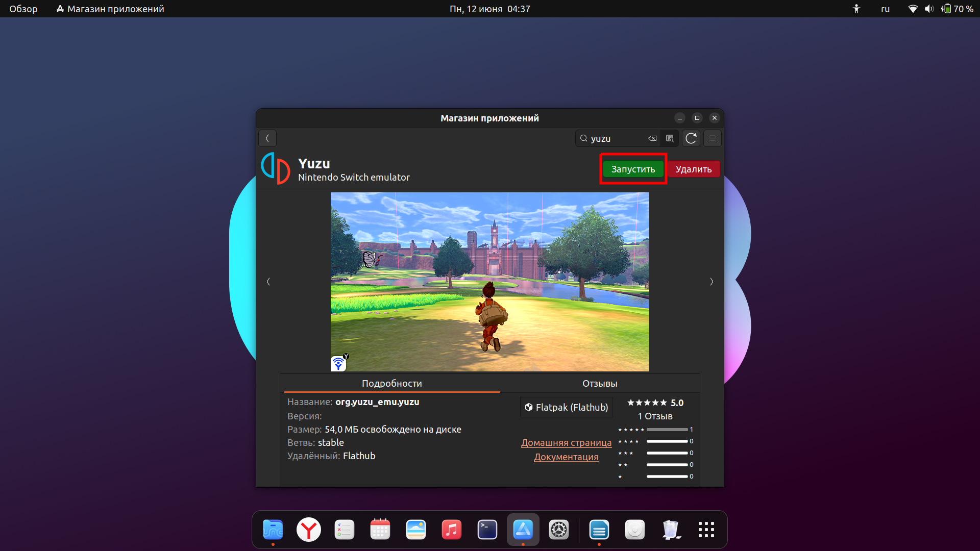
Task: Open the Calendar app in dock
Action: [x=380, y=530]
